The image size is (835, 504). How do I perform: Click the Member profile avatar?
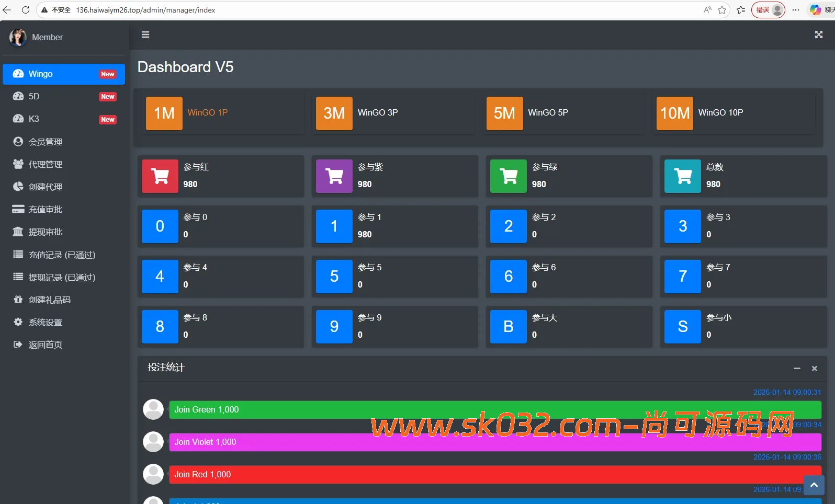click(18, 37)
